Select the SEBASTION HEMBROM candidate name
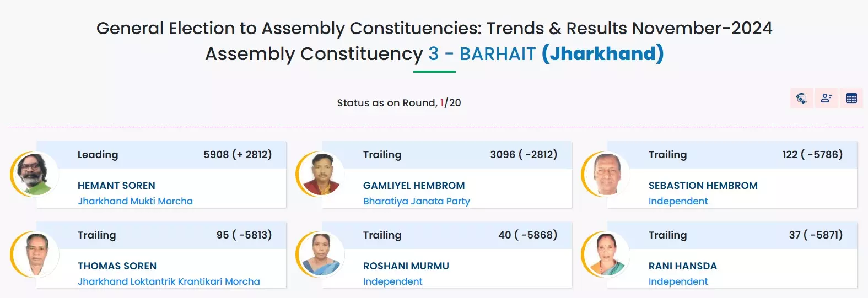 [x=703, y=186]
